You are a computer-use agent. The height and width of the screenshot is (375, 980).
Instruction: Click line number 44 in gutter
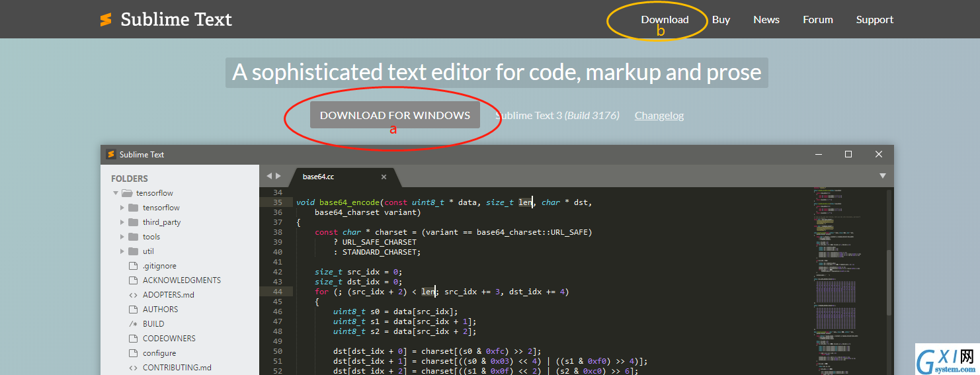(278, 292)
